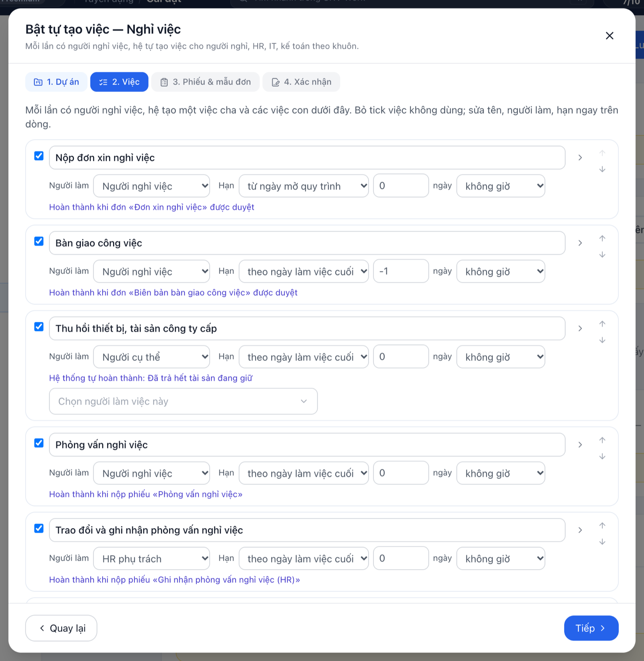
Task: Open assignee dropdown for 'Nộp đơn xin nghỉ việc'
Action: (x=151, y=186)
